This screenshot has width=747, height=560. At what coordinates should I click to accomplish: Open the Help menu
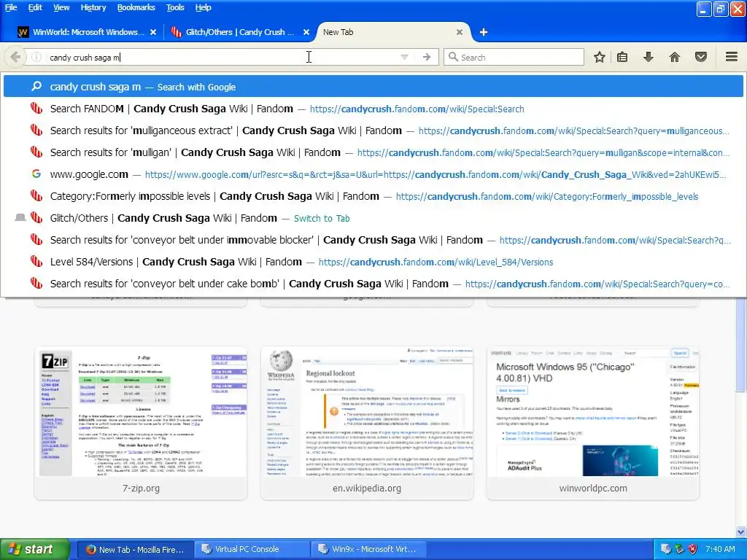[203, 7]
